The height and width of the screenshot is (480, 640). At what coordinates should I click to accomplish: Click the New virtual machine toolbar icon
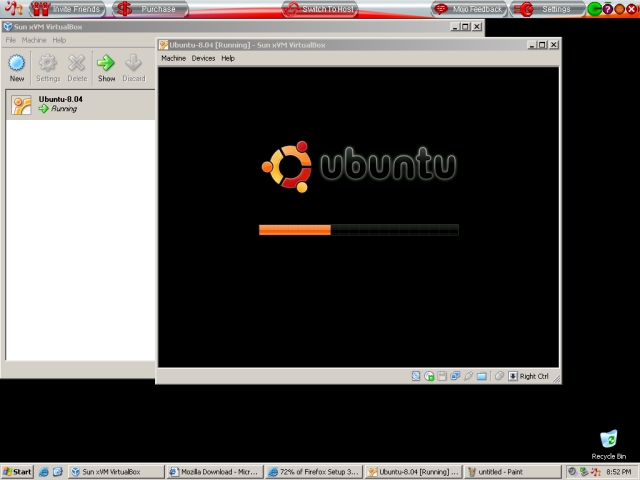[x=17, y=63]
